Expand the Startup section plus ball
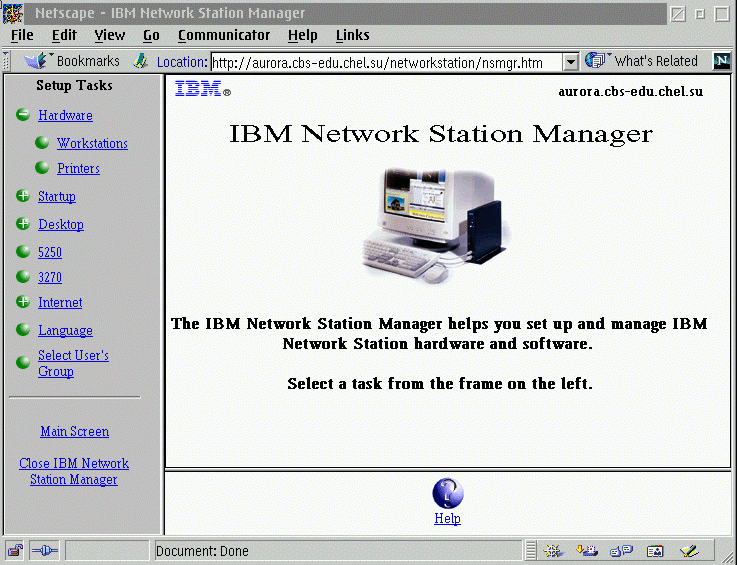 (23, 196)
